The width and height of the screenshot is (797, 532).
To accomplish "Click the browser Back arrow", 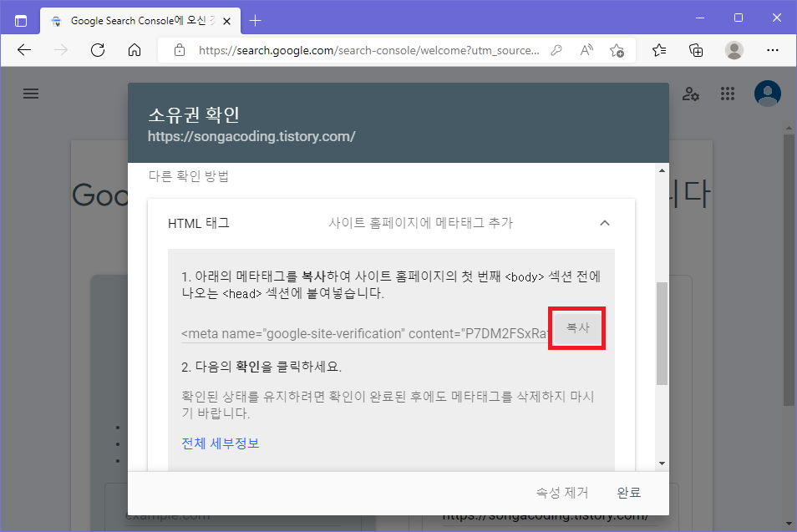I will point(24,50).
